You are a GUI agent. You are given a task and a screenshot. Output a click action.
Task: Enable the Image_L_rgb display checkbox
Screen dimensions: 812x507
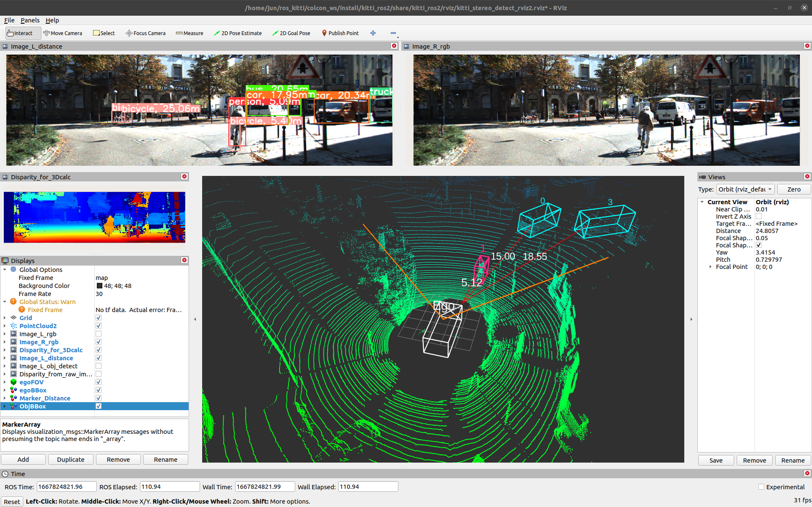[x=99, y=334]
